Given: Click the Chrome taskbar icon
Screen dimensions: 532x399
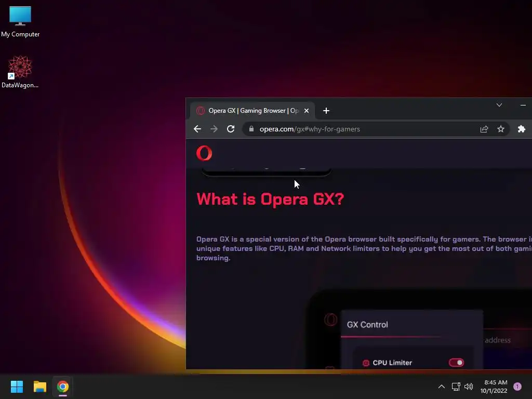Looking at the screenshot, I should 63,387.
